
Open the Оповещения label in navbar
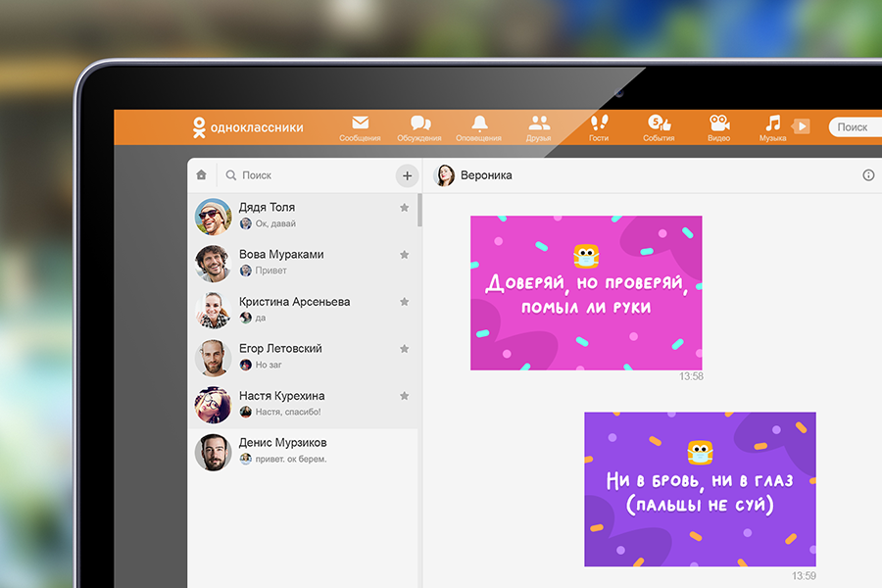pyautogui.click(x=478, y=138)
